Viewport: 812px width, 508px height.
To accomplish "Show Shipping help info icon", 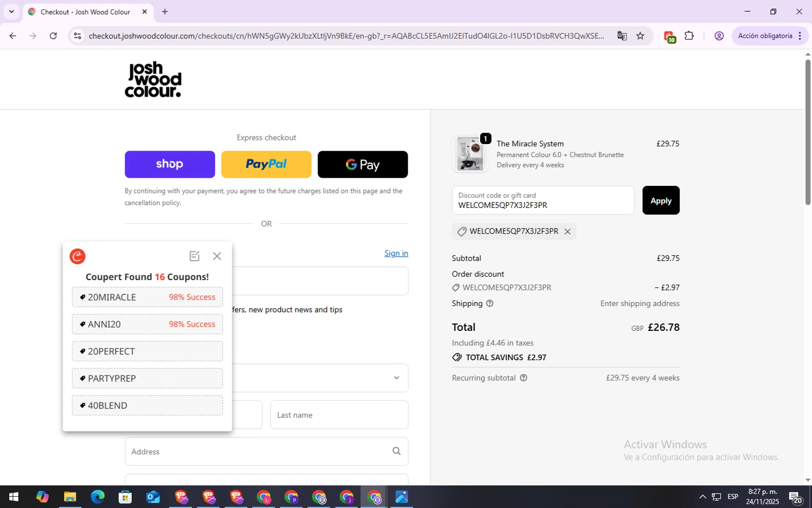I will (x=490, y=304).
